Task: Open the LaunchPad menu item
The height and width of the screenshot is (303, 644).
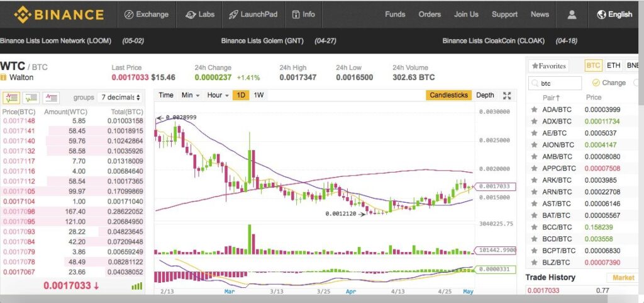Action: tap(253, 14)
